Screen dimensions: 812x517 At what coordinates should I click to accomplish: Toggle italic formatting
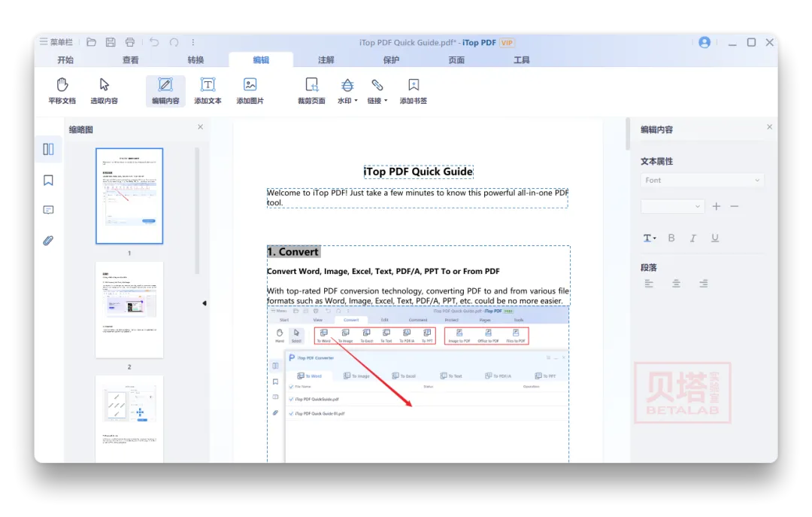[x=693, y=238]
